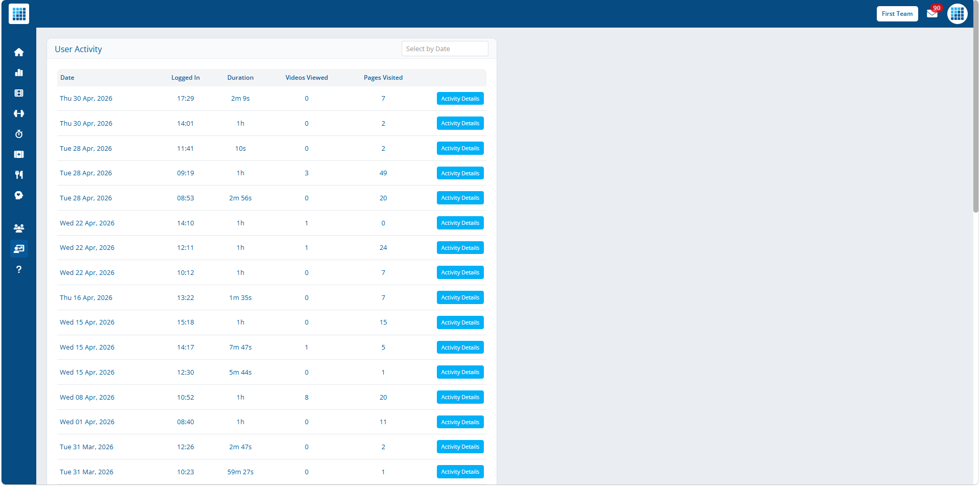This screenshot has width=980, height=486.
Task: Open the analytics statistics section
Action: [x=19, y=73]
